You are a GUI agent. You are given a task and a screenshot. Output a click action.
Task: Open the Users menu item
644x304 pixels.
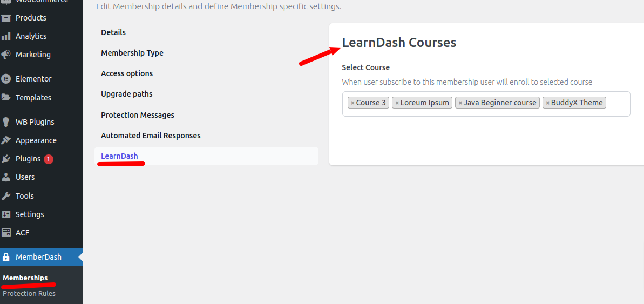click(25, 177)
